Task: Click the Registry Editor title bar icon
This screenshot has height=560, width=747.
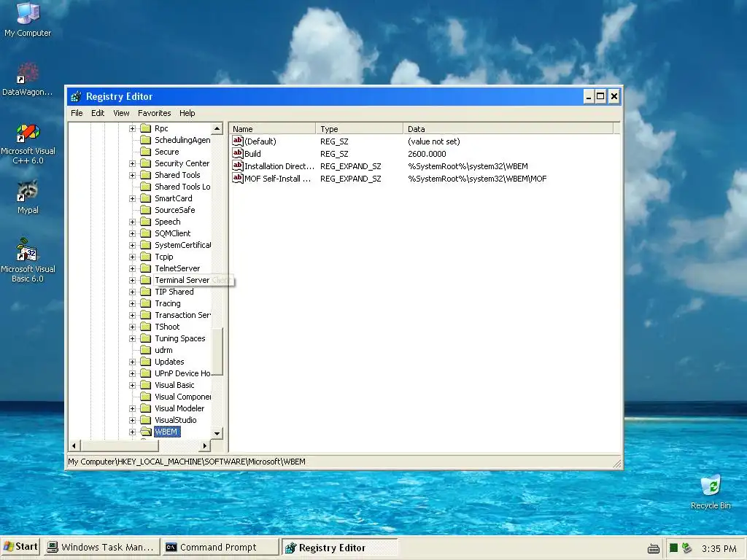Action: [x=76, y=97]
